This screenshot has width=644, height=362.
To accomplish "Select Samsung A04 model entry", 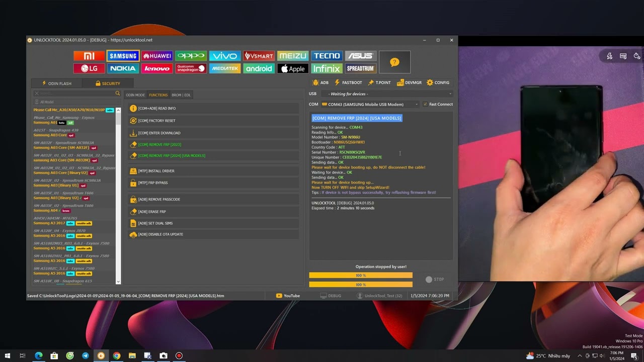I will [52, 211].
